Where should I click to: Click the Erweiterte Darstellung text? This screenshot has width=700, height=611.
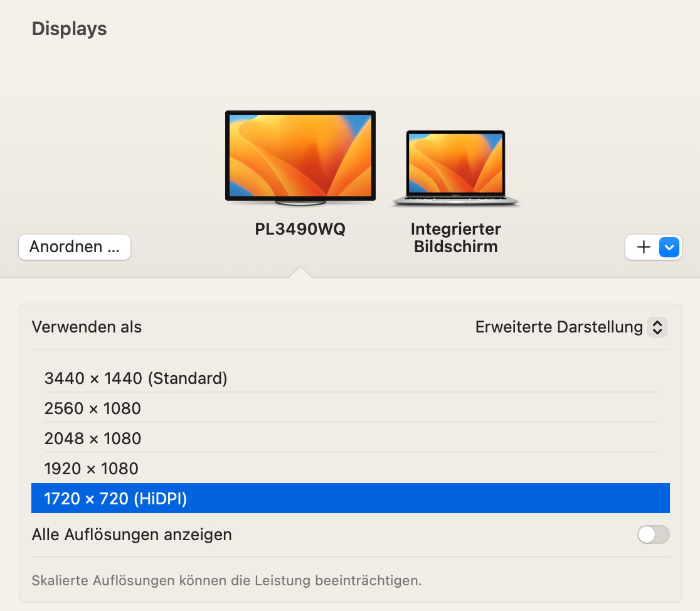[559, 327]
